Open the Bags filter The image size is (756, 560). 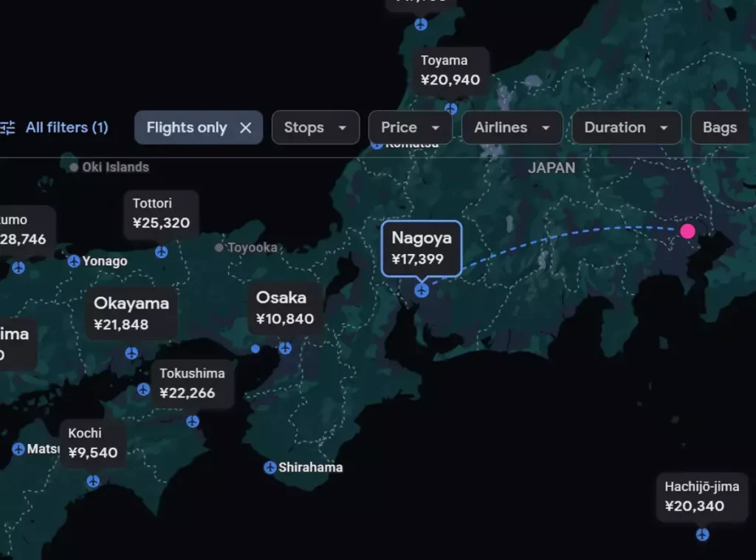tap(720, 128)
